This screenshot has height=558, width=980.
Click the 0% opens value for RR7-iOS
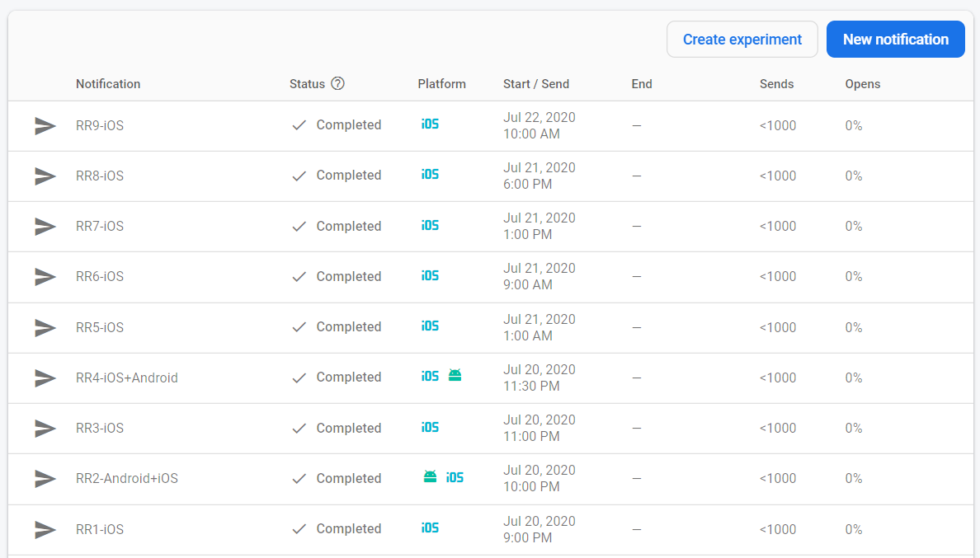coord(854,227)
